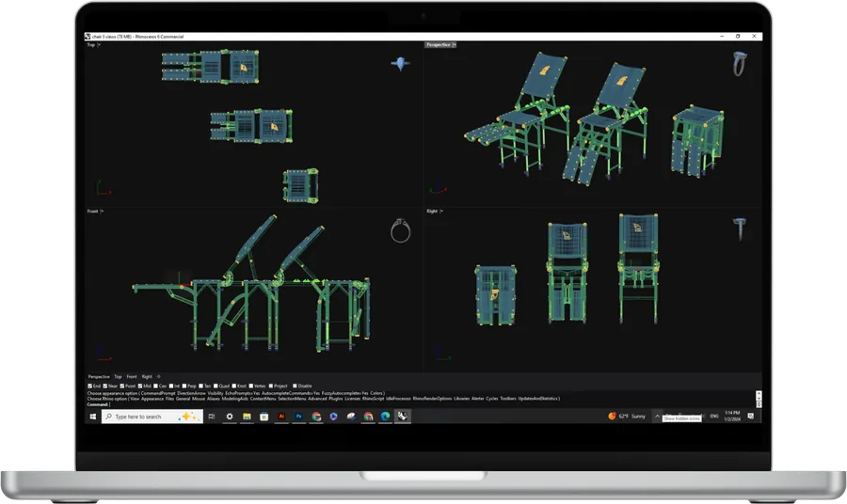Switch to the Perspective viewport tab
847x504 pixels.
[x=99, y=377]
